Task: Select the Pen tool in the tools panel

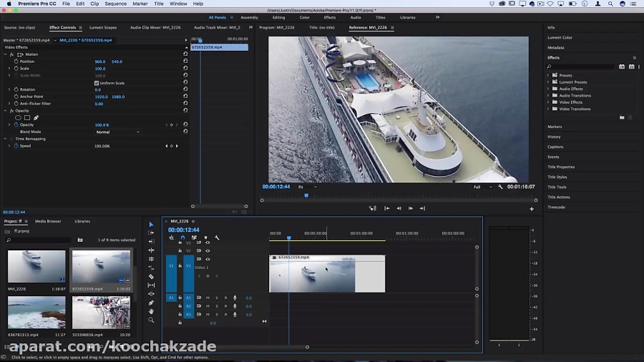Action: 151,303
